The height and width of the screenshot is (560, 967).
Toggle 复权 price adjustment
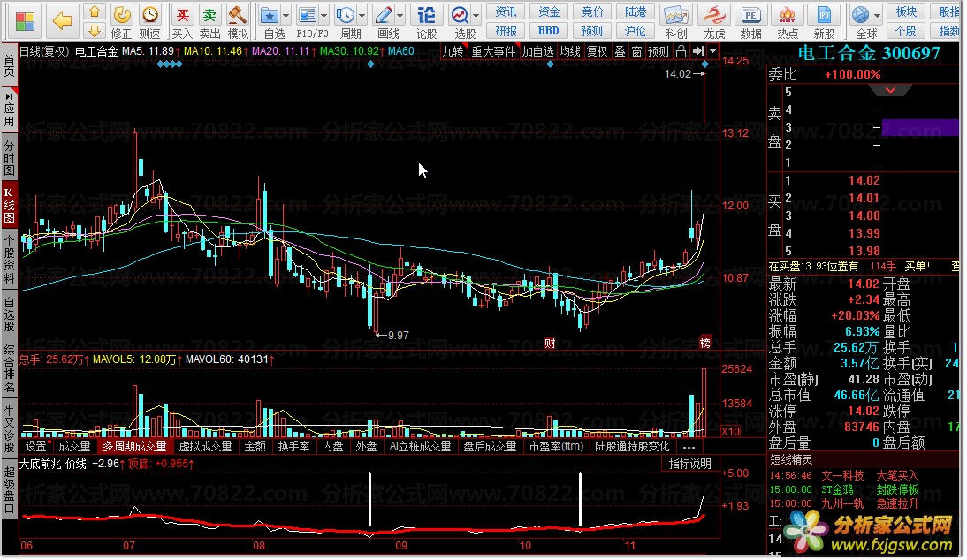(597, 52)
